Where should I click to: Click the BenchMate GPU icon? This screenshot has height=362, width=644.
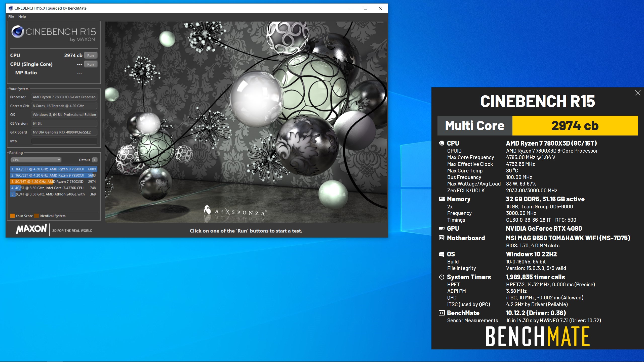(x=441, y=229)
